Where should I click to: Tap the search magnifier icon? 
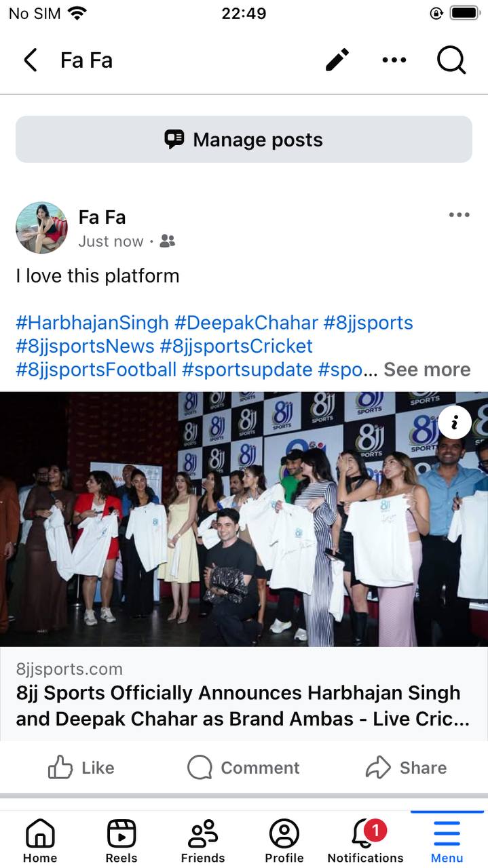[x=451, y=60]
